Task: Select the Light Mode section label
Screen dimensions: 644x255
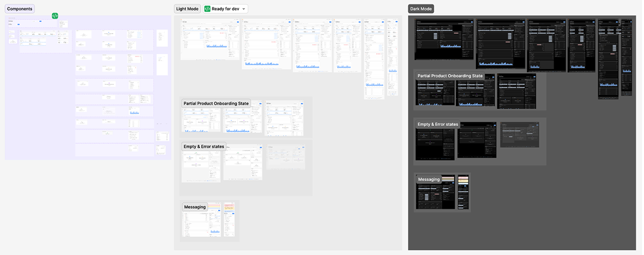Action: click(x=187, y=9)
